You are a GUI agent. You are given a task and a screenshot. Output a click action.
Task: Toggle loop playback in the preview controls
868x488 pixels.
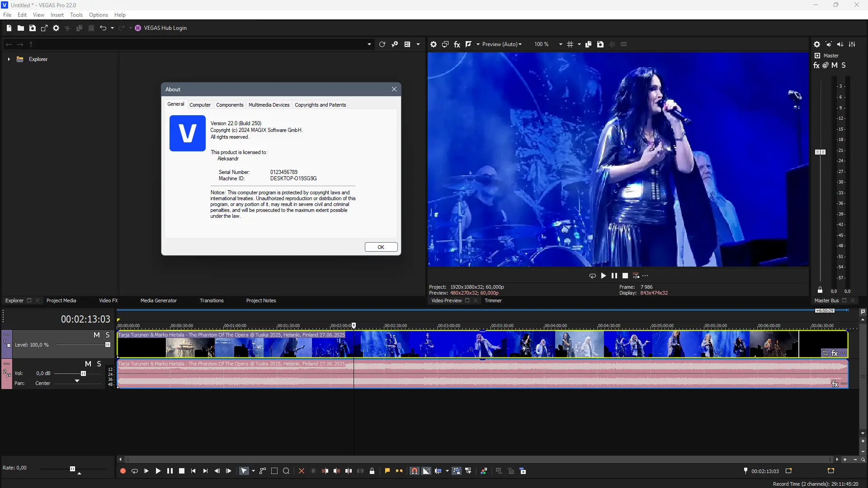click(592, 276)
